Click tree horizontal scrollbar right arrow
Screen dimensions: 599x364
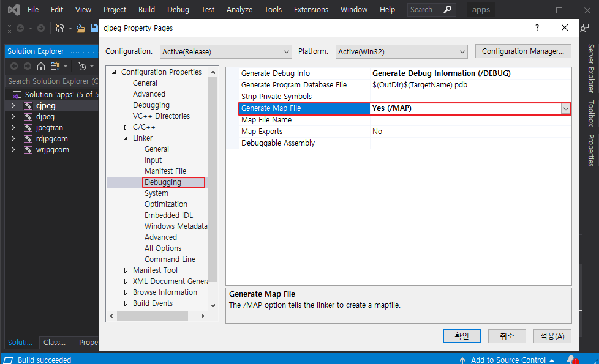click(x=203, y=316)
